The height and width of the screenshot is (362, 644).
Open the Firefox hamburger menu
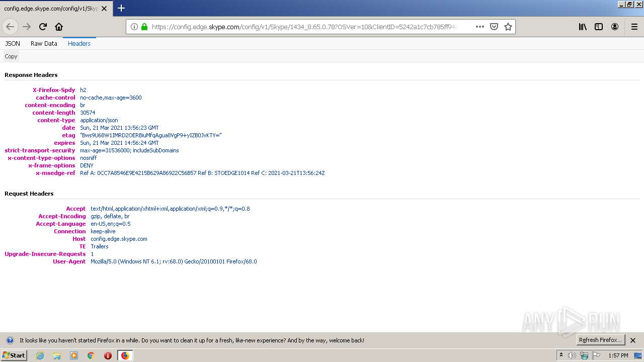tap(634, 27)
